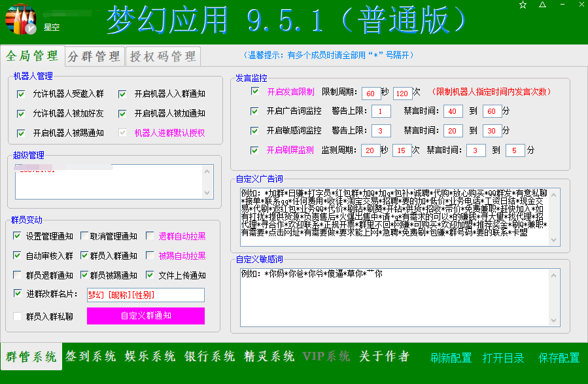Open the 授权码管理 tab
The width and height of the screenshot is (588, 384).
163,56
